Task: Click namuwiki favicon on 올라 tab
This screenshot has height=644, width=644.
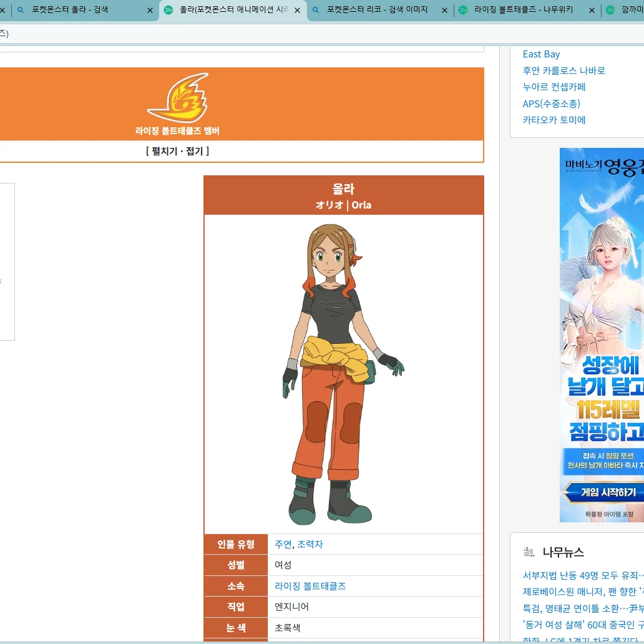Action: [168, 10]
